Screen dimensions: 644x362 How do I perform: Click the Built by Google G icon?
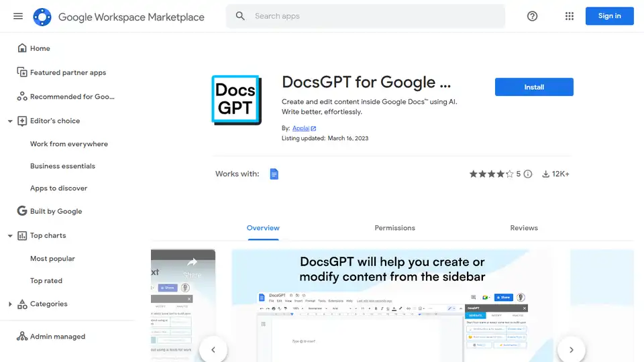tap(21, 211)
